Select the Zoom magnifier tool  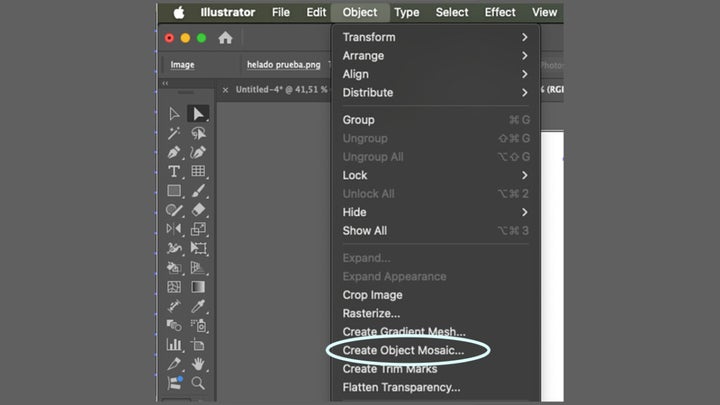tap(199, 382)
